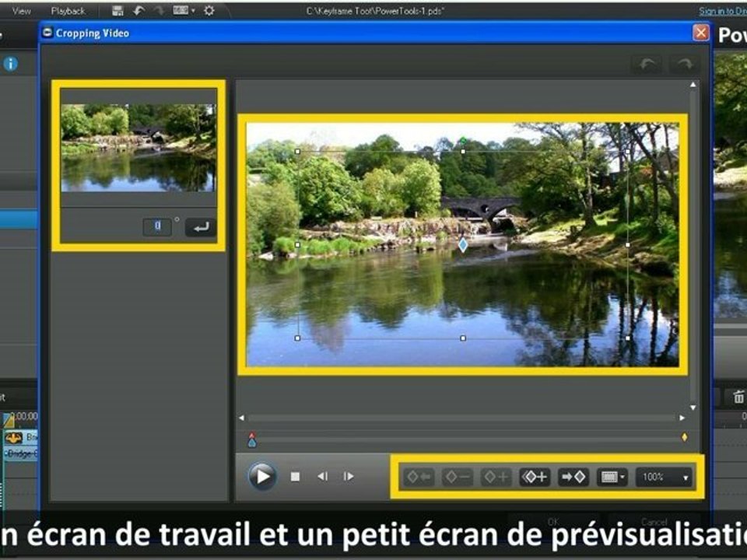Apply the rotation value with enter-arrow button
Image resolution: width=747 pixels, height=560 pixels.
pos(201,227)
